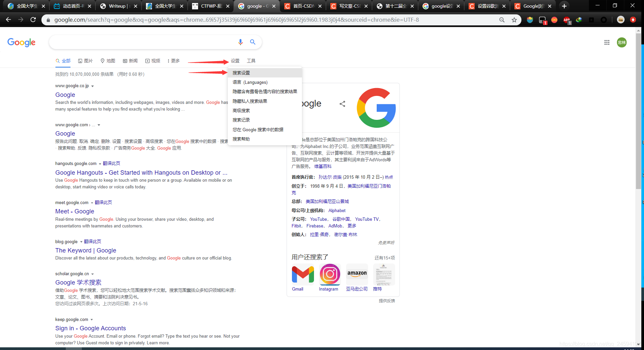This screenshot has height=350, width=644.
Task: Open the 推特 related search thumbnail
Action: [x=384, y=275]
